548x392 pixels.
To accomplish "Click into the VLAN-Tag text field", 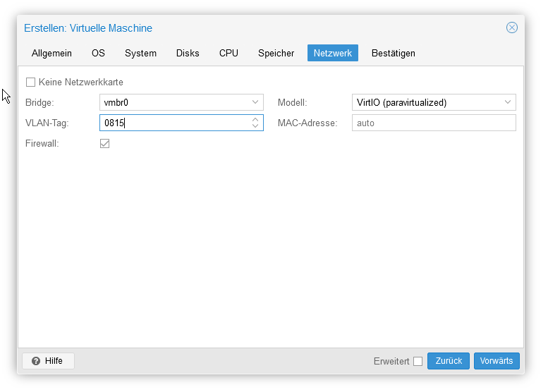I will click(175, 123).
